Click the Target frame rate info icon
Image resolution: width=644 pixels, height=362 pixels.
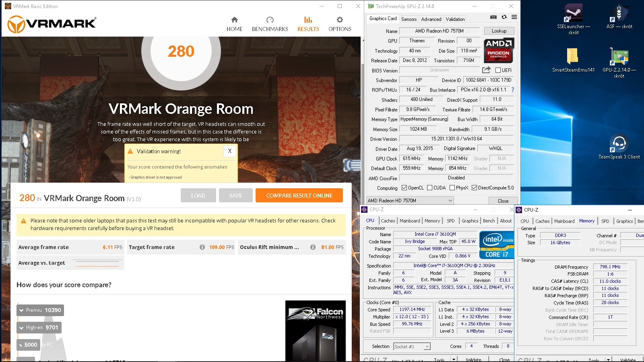tap(202, 247)
